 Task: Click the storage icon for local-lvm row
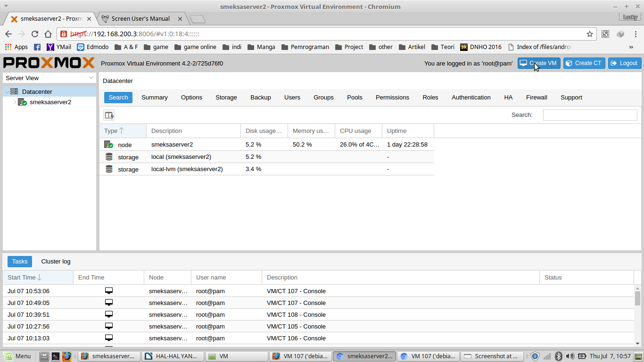click(x=109, y=169)
